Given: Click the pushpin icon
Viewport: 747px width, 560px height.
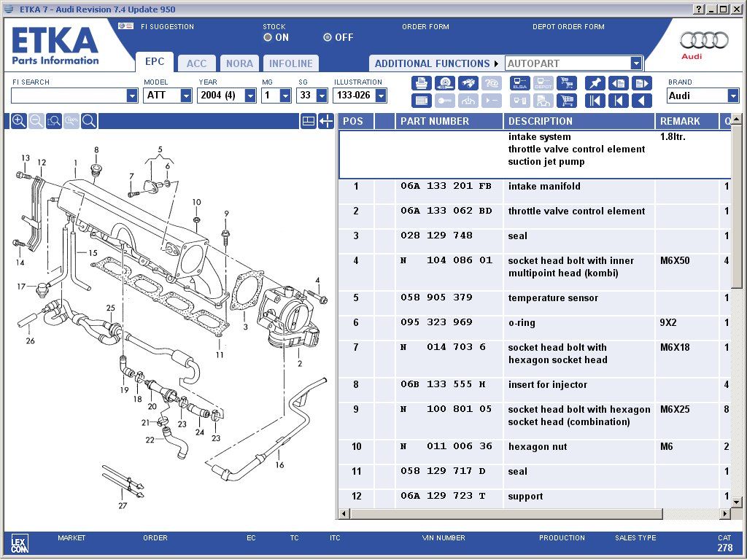Looking at the screenshot, I should pyautogui.click(x=595, y=83).
